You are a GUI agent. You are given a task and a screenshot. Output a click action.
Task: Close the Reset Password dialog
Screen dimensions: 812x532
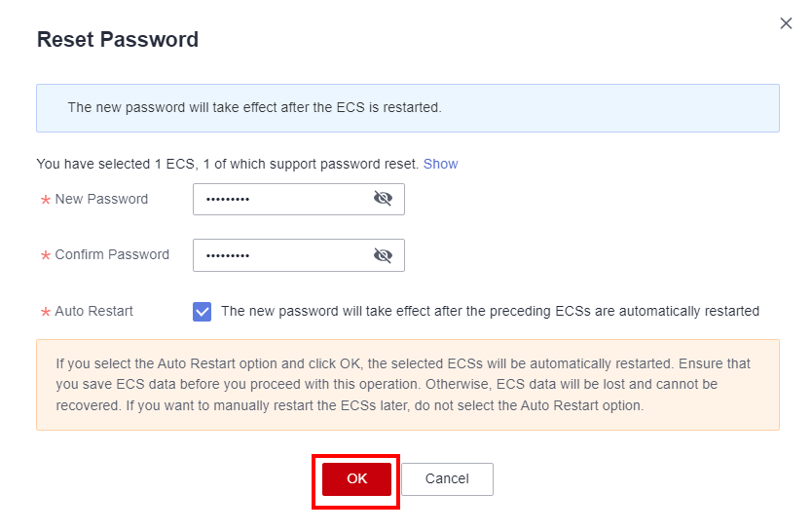[x=786, y=23]
